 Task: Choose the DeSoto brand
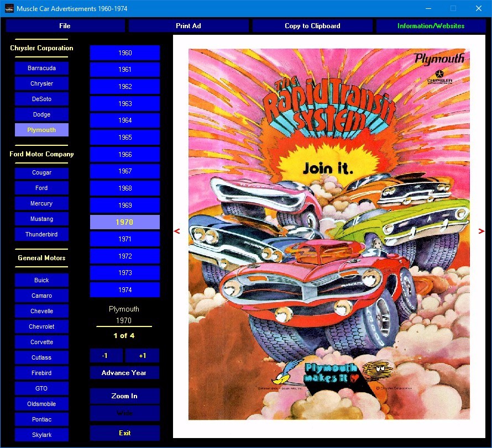pos(41,99)
